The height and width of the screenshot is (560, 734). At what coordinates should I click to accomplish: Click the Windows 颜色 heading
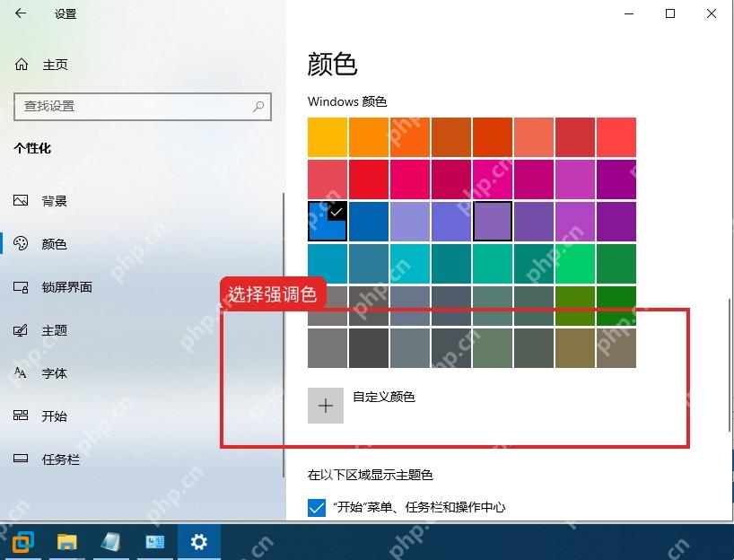tap(347, 101)
